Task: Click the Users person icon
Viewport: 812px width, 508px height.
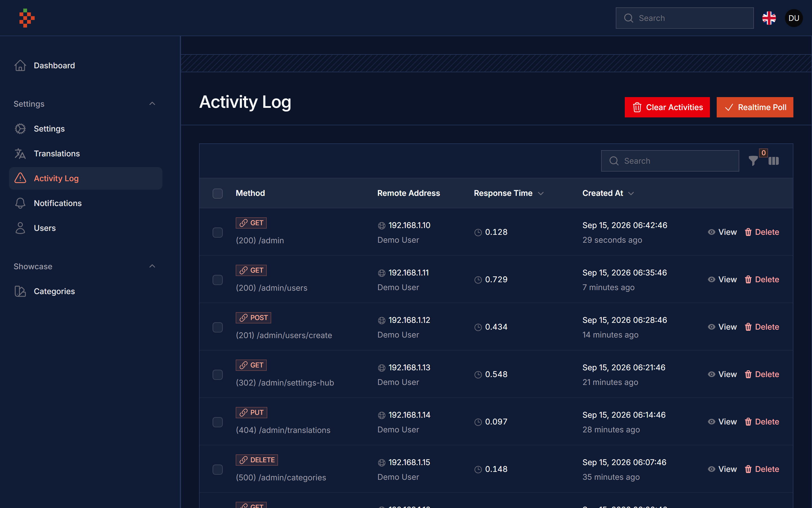Action: pyautogui.click(x=20, y=228)
